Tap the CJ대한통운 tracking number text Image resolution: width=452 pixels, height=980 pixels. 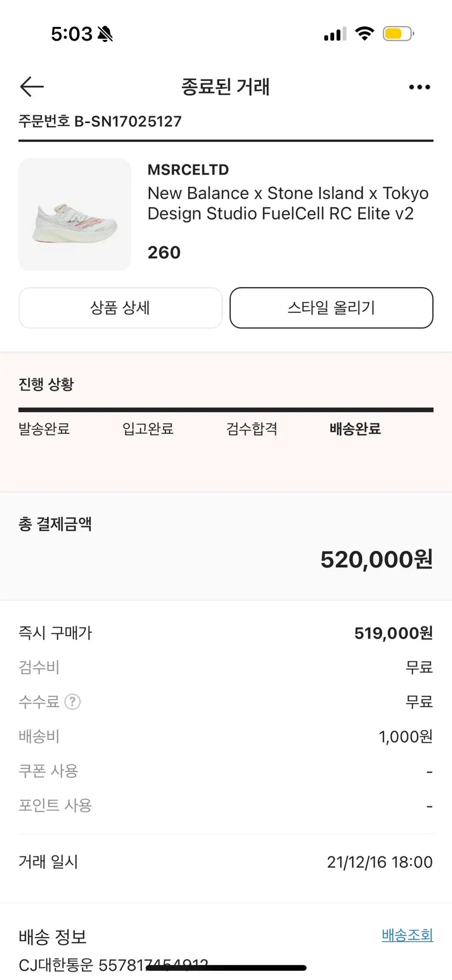point(113,965)
